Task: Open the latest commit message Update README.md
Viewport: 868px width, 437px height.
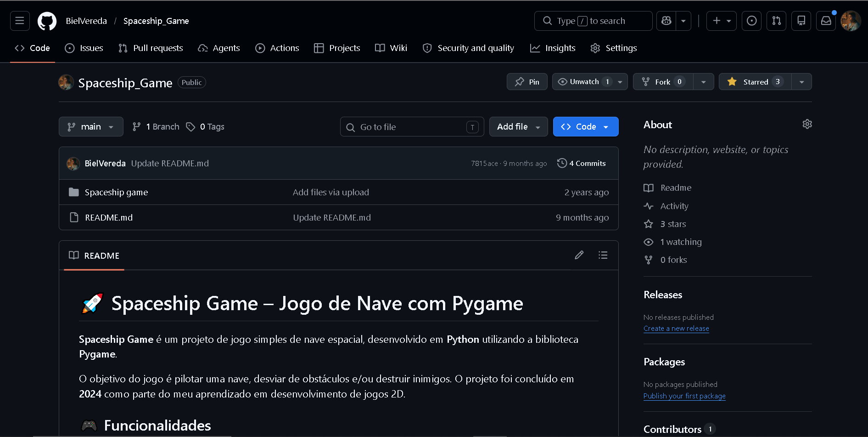Action: click(170, 164)
